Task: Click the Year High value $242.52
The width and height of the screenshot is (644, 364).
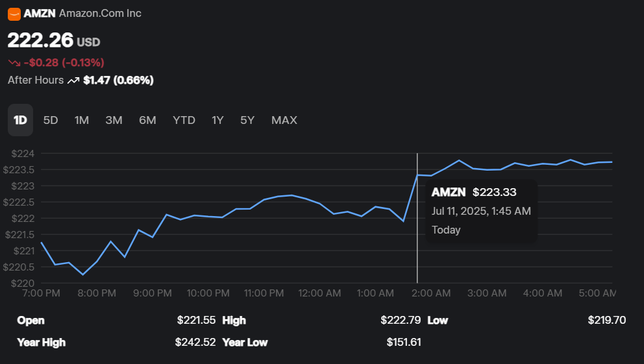Action: click(x=195, y=342)
